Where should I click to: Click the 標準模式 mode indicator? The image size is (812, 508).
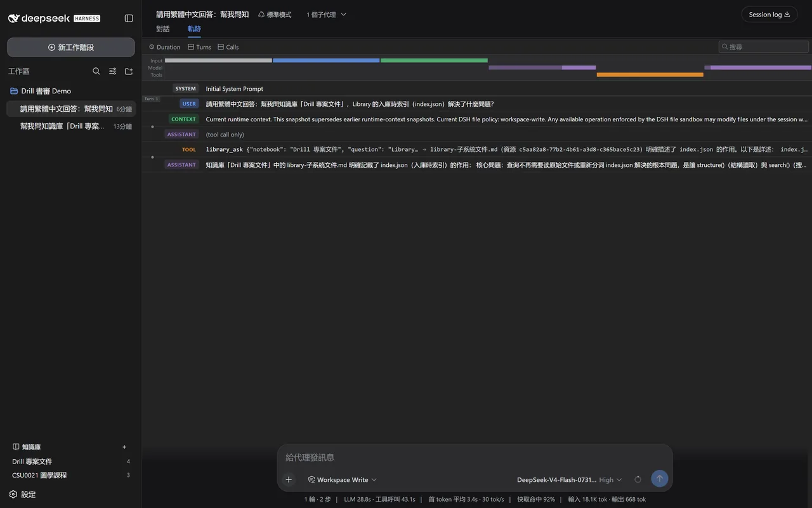tap(275, 15)
